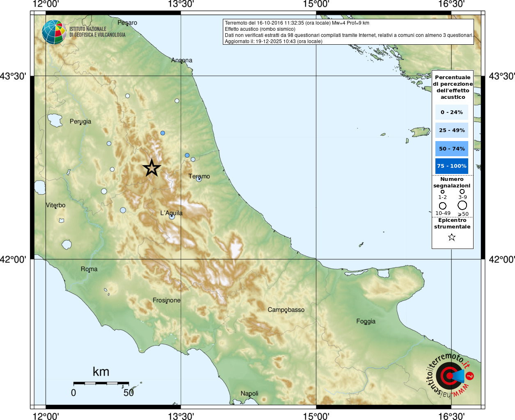Image resolution: width=515 pixels, height=420 pixels.
Task: Click the '0' mark on scale bar
Action: coord(73,393)
